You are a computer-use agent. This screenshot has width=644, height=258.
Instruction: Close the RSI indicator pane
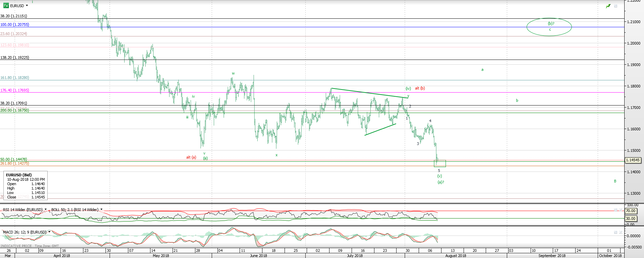pyautogui.click(x=621, y=210)
